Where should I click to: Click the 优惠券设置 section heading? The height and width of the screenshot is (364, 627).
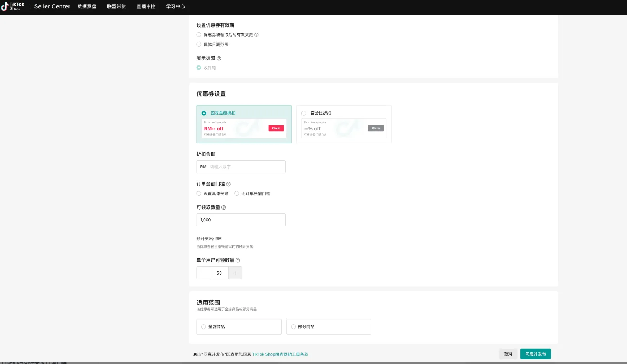click(211, 94)
